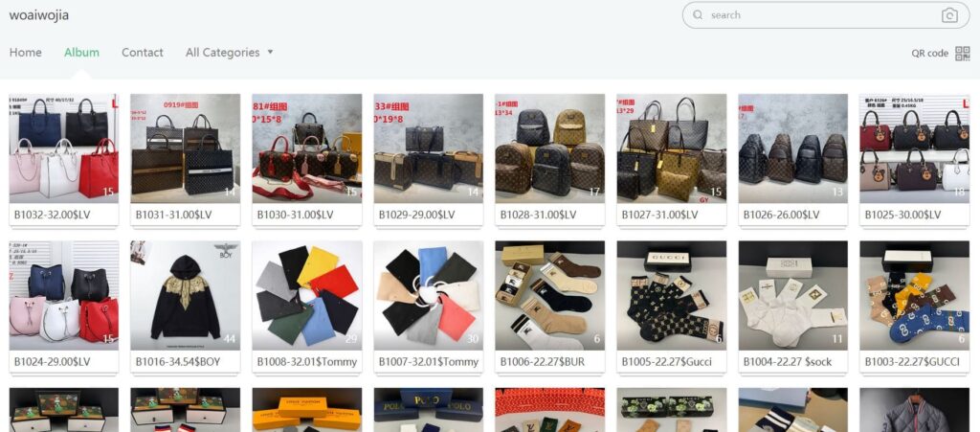Open the B1028-31.00$LV backpack album

[550, 148]
